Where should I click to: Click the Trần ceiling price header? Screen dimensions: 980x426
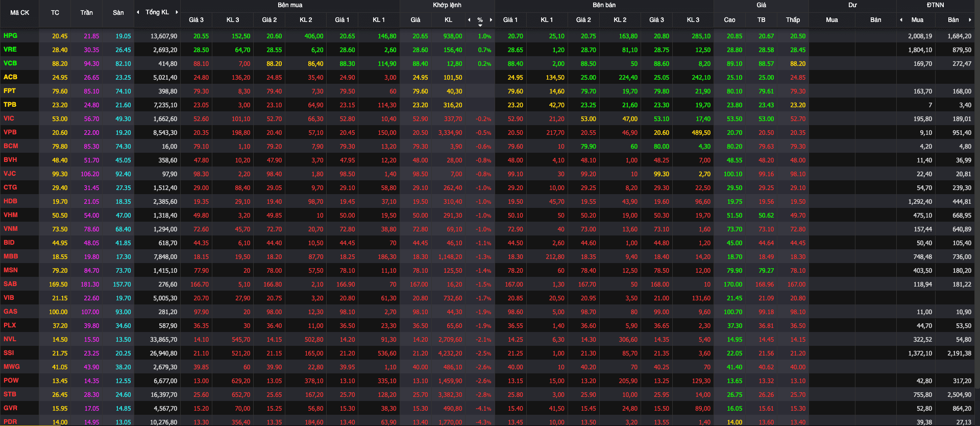(x=87, y=13)
